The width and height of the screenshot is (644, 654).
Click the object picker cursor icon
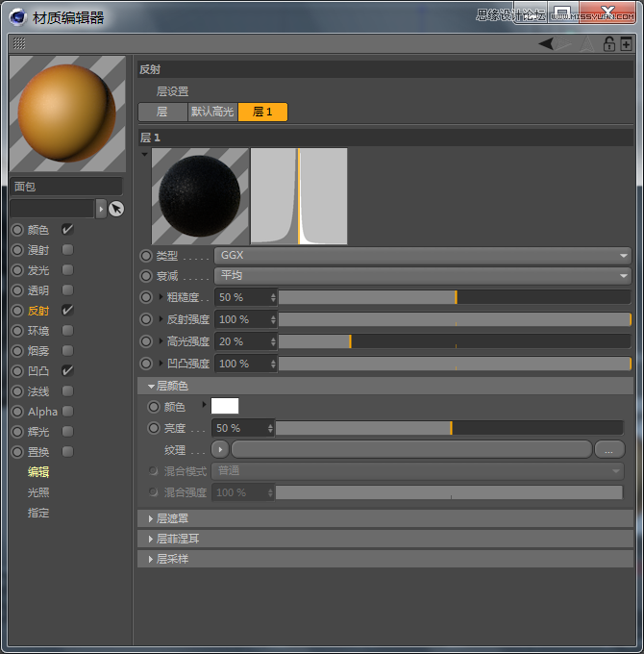point(116,209)
